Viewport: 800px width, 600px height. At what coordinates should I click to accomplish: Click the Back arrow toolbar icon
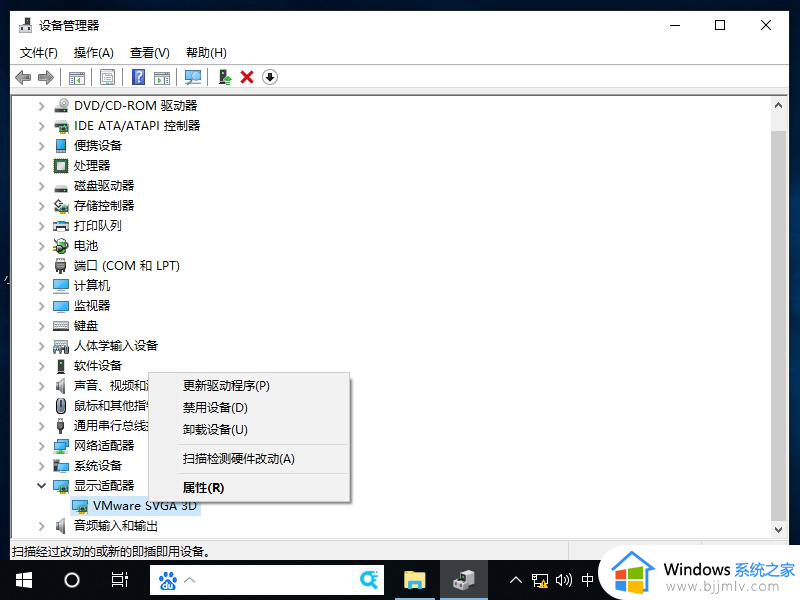pyautogui.click(x=23, y=78)
